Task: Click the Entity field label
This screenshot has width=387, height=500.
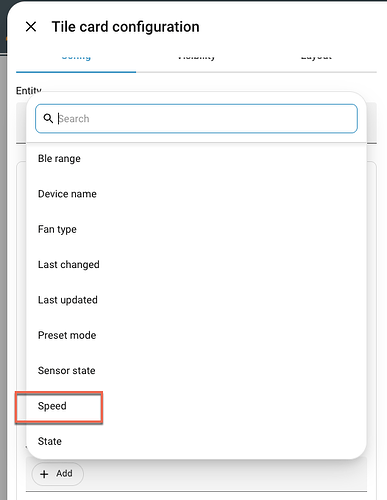Action: click(x=29, y=90)
